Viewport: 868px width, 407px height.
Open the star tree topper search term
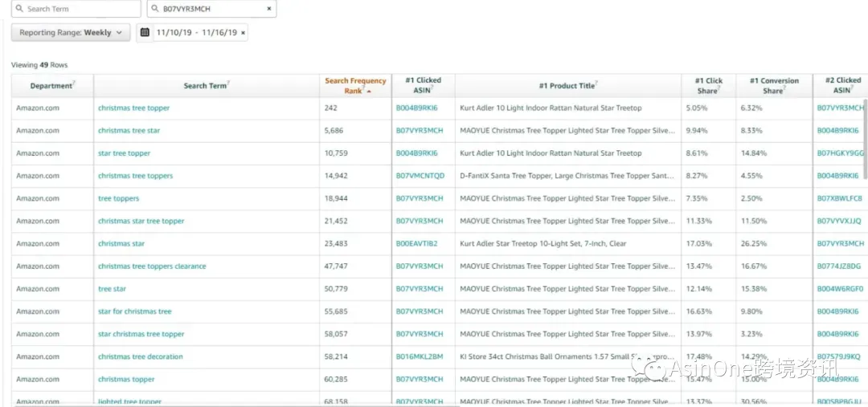(x=124, y=153)
